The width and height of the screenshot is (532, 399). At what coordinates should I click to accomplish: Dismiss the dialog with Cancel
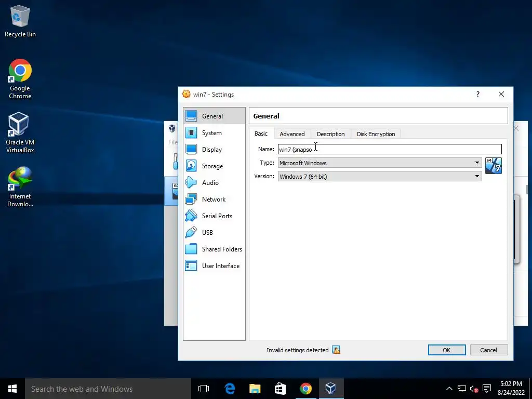(x=488, y=350)
